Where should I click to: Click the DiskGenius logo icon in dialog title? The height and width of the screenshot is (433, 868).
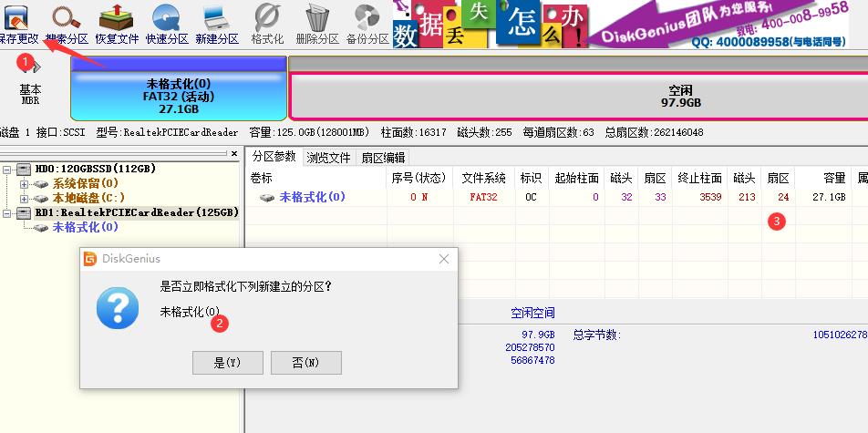pyautogui.click(x=90, y=259)
